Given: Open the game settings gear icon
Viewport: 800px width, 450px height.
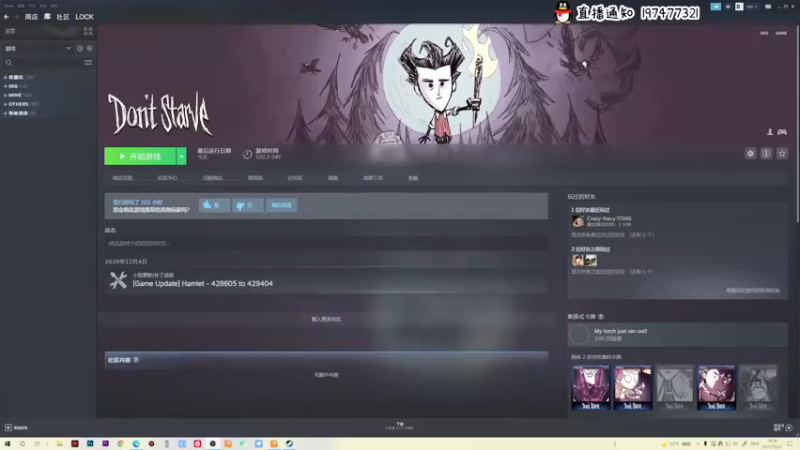Looking at the screenshot, I should point(750,154).
